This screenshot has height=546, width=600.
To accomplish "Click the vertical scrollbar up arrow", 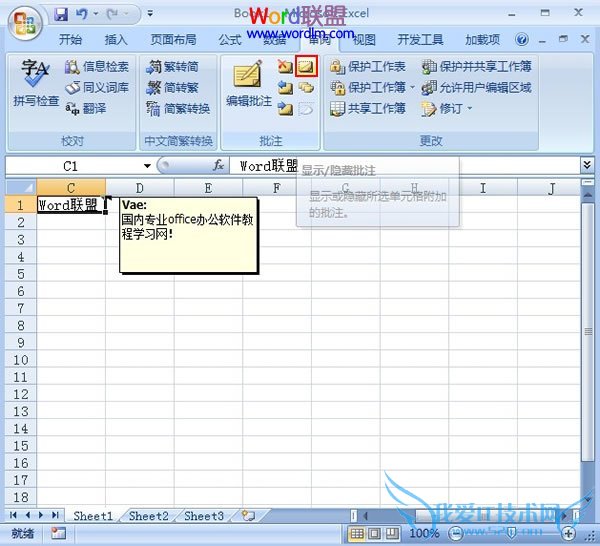I will pos(588,195).
